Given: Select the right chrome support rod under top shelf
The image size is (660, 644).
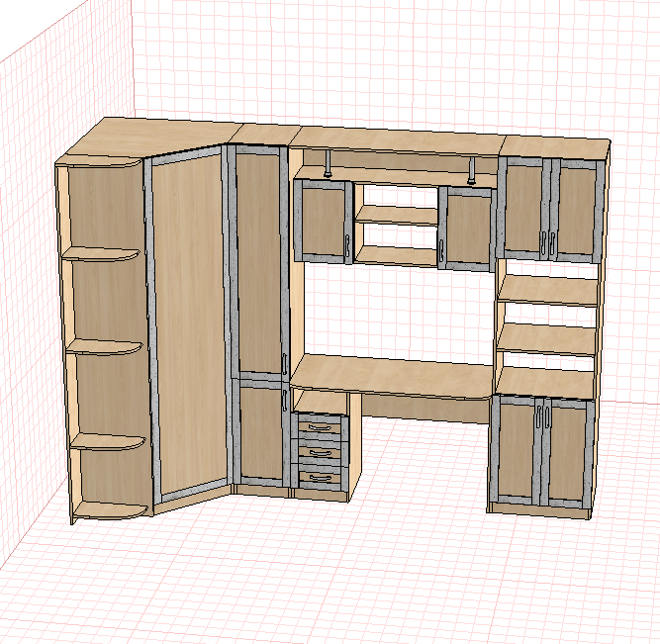Looking at the screenshot, I should (x=471, y=170).
